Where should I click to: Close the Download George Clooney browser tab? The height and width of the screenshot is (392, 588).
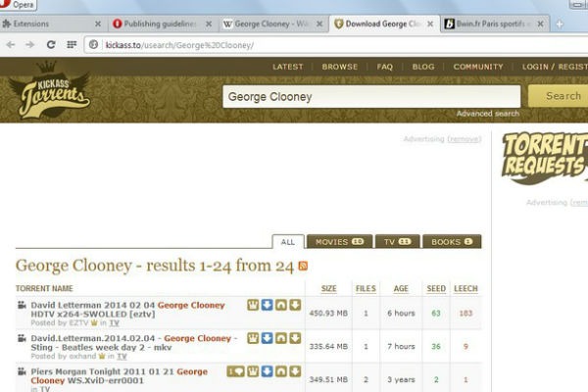(430, 24)
